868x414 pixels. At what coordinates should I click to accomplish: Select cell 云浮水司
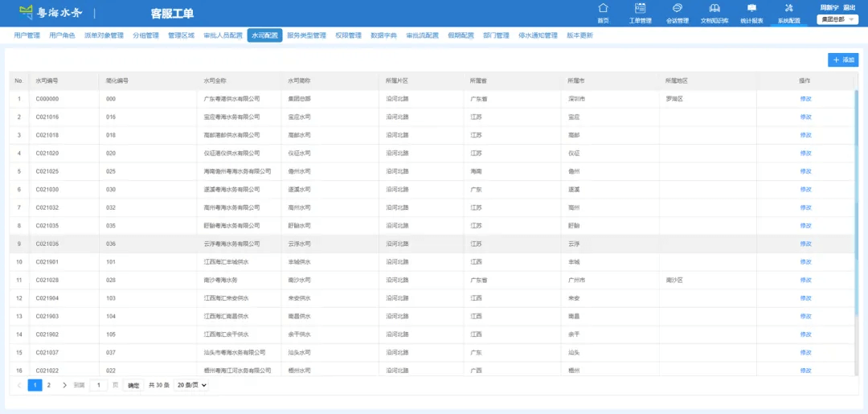coord(300,244)
